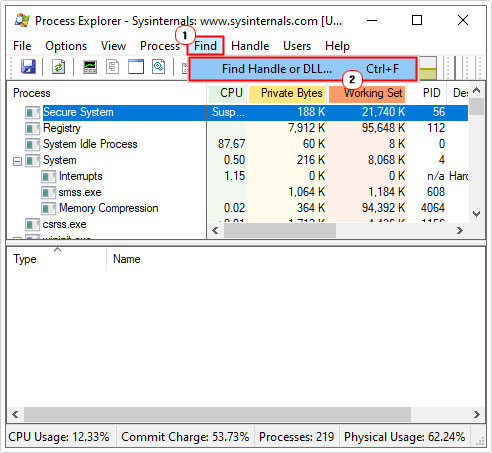Click the Processes: 219 status entry

tap(296, 437)
